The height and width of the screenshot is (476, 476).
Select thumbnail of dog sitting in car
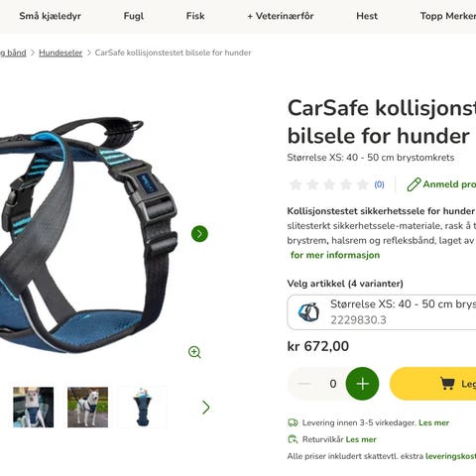[x=34, y=408]
